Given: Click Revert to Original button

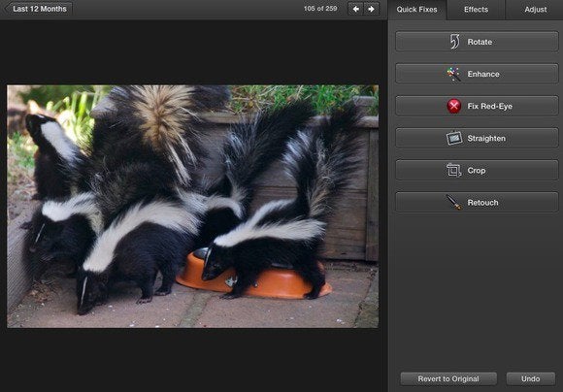Looking at the screenshot, I should [448, 378].
